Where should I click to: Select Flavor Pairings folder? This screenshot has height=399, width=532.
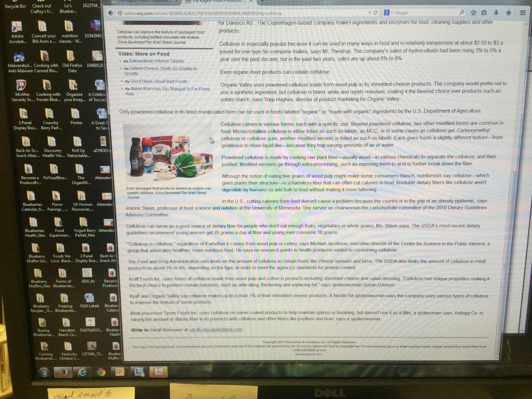point(57,201)
